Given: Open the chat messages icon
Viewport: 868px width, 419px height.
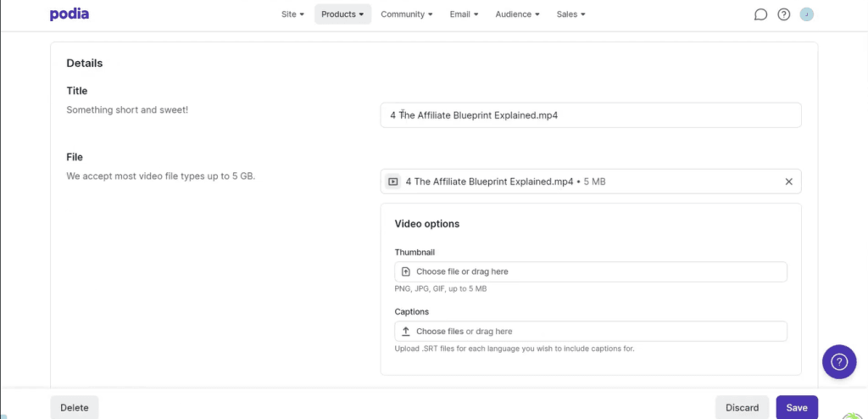Looking at the screenshot, I should [760, 14].
